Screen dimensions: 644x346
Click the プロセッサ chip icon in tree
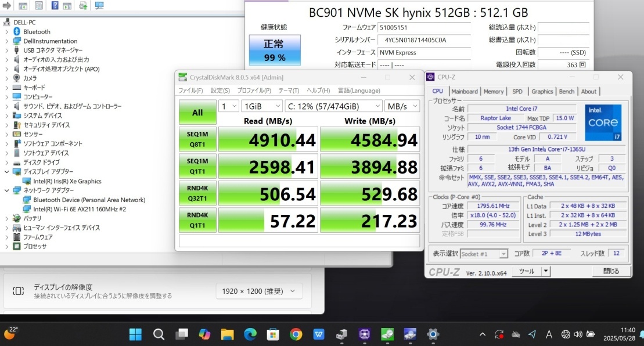tap(16, 246)
